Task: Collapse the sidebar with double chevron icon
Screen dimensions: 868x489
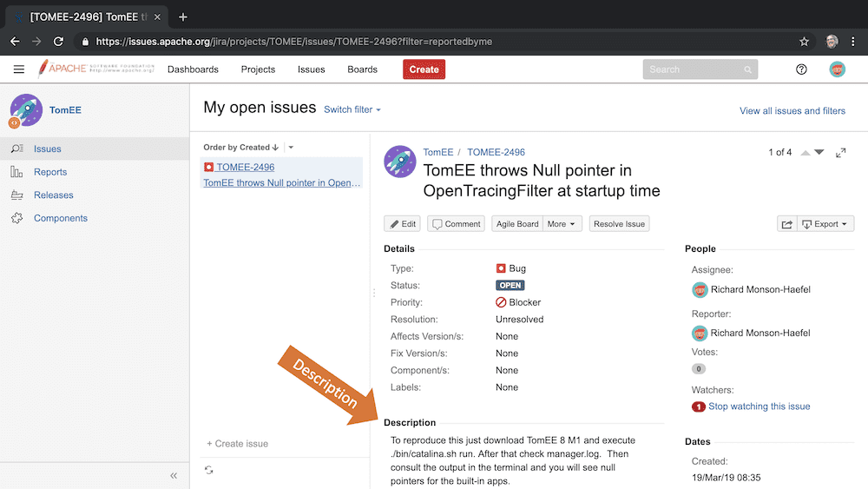Action: pos(174,476)
